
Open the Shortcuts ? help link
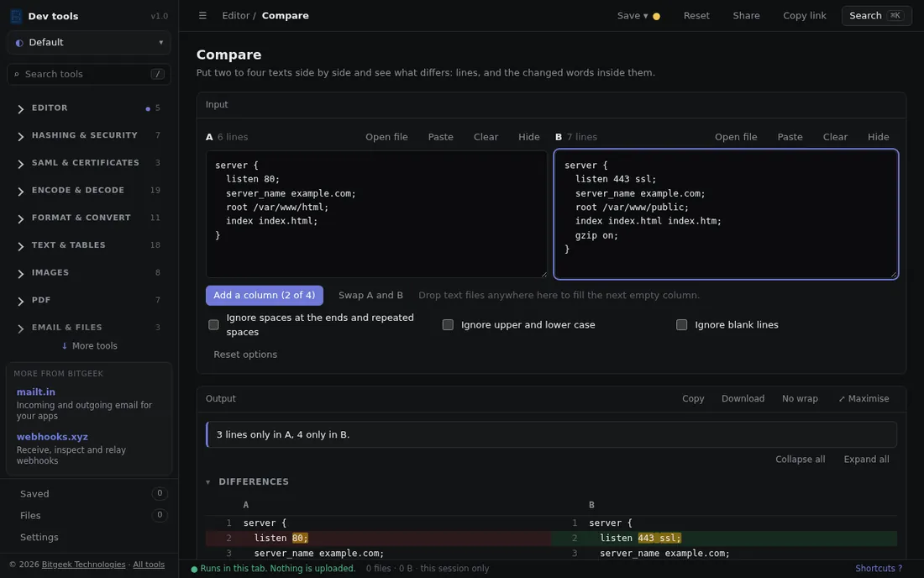point(879,569)
